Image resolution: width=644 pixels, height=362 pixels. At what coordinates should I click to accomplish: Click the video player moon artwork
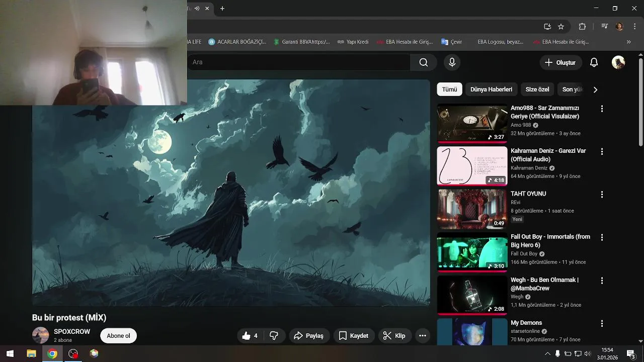click(x=160, y=141)
